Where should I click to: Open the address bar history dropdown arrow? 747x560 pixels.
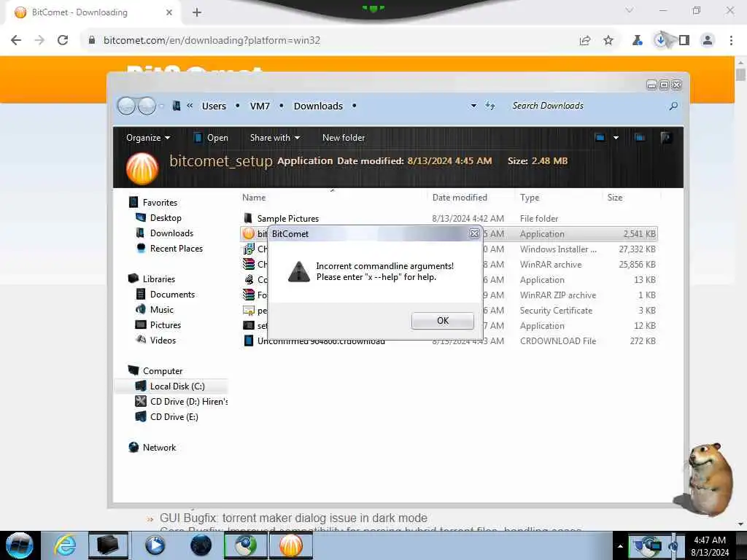point(473,106)
